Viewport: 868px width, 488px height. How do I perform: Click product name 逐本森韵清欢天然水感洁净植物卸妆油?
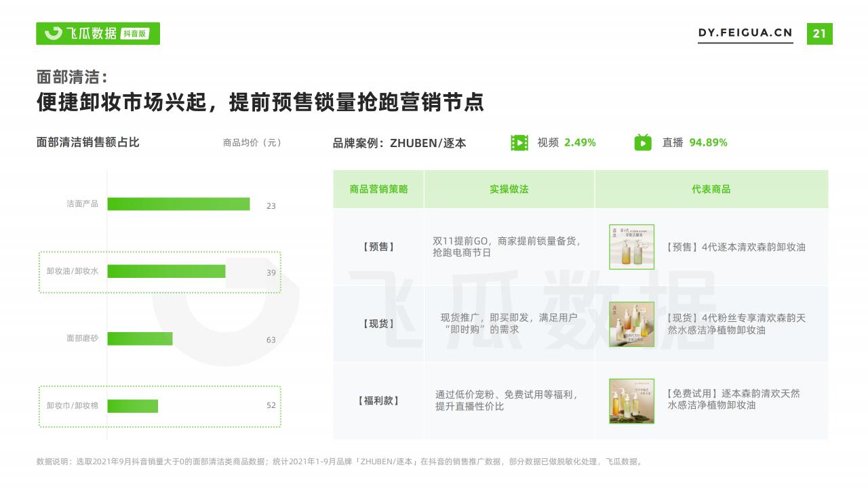[x=732, y=399]
